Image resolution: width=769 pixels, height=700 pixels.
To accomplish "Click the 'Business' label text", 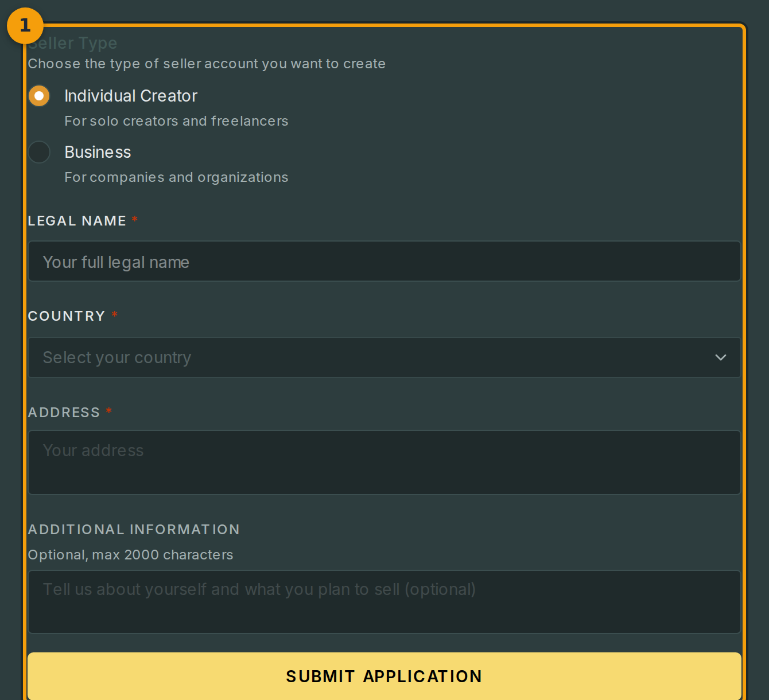I will pyautogui.click(x=98, y=152).
